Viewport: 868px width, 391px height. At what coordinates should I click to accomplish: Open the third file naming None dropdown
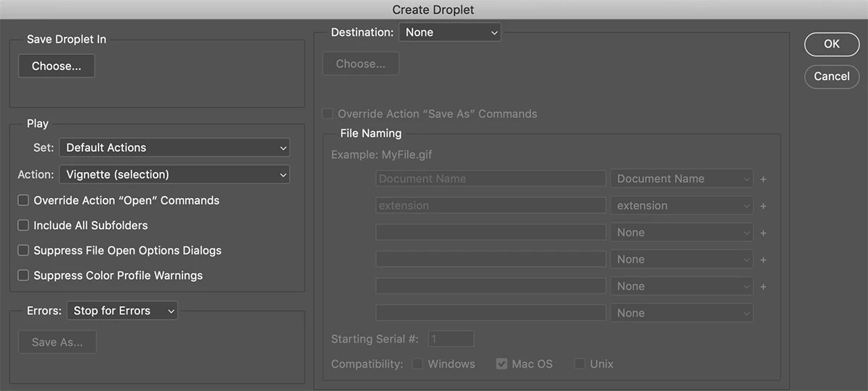tap(682, 233)
